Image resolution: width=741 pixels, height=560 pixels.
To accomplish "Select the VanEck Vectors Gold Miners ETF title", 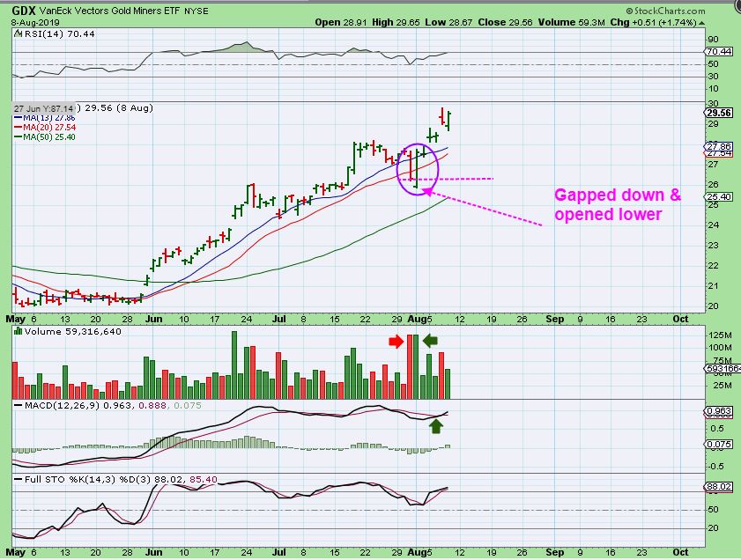I will click(x=109, y=11).
